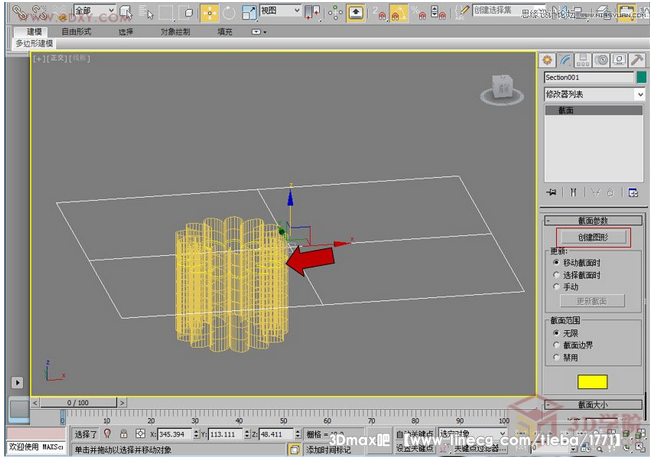Viewport: 650px width, 457px height.
Task: Click the Pin Stack icon
Action: click(x=551, y=192)
